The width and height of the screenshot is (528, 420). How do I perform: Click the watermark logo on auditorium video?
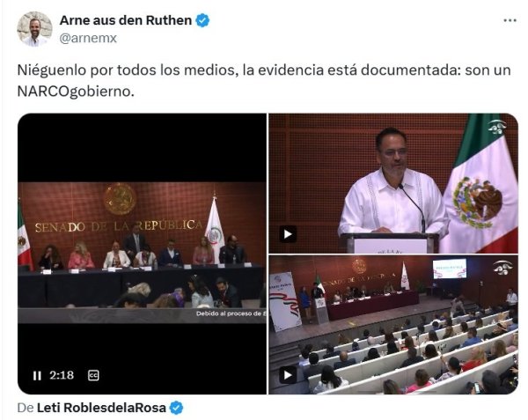[x=502, y=268]
